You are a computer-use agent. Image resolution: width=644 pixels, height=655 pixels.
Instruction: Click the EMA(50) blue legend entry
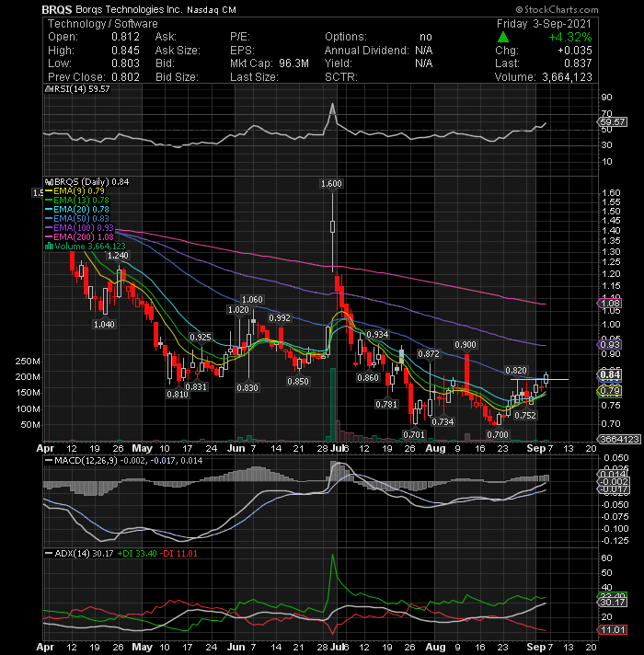pyautogui.click(x=77, y=218)
